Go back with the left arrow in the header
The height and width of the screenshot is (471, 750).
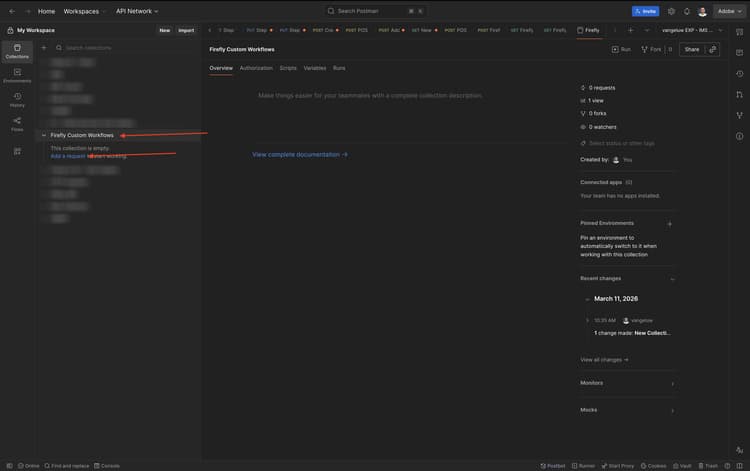pos(12,11)
